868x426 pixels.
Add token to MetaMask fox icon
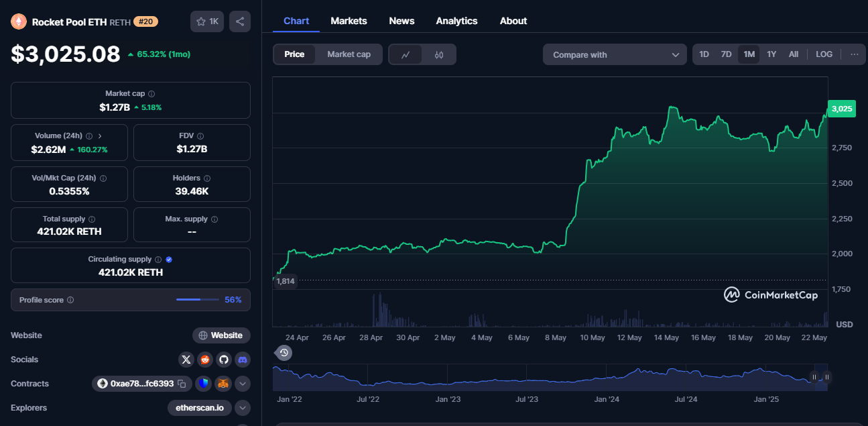click(x=222, y=384)
